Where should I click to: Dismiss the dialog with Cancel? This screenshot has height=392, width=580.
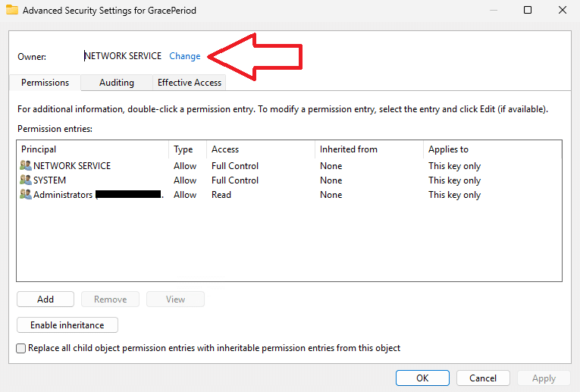pos(483,378)
